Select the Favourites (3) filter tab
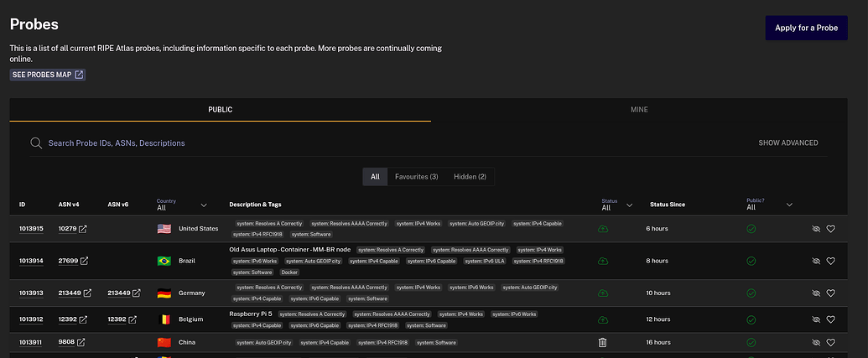868x358 pixels. pos(416,177)
